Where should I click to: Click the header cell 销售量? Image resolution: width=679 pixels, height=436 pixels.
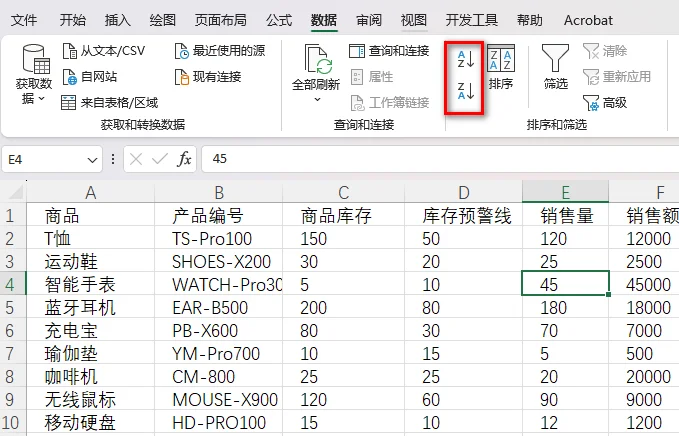(566, 215)
